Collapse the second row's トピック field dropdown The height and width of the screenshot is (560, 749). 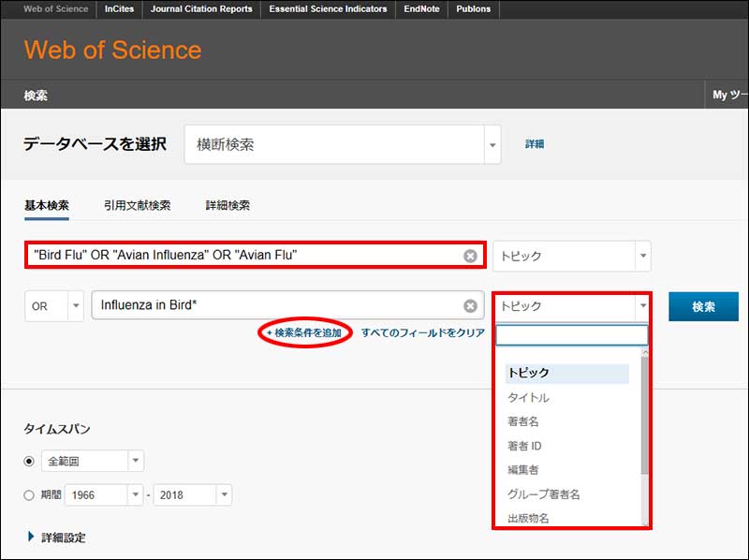coord(643,306)
